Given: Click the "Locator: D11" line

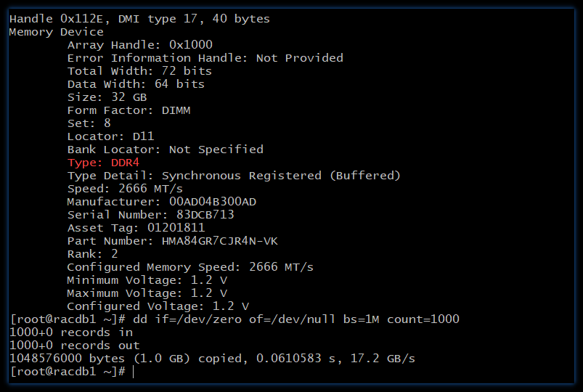Looking at the screenshot, I should pos(110,136).
